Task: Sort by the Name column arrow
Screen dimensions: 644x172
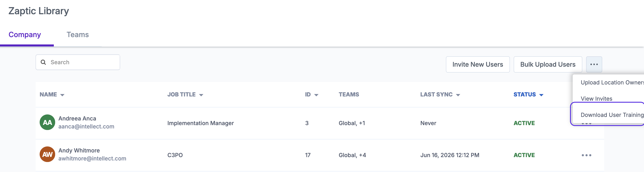Action: [x=62, y=95]
